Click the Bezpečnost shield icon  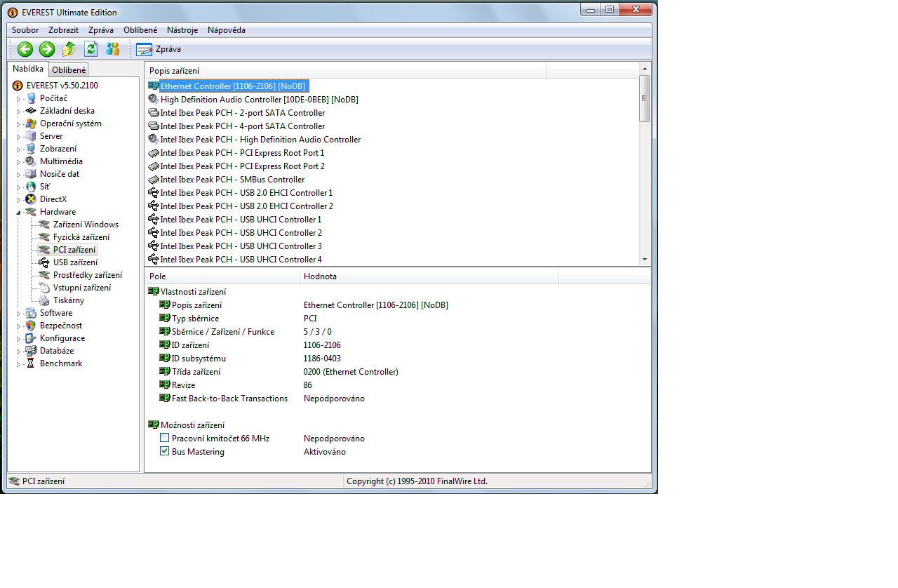[31, 326]
